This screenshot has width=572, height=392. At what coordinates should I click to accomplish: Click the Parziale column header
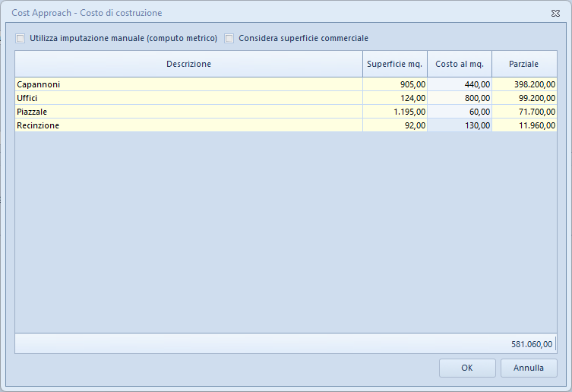point(524,64)
